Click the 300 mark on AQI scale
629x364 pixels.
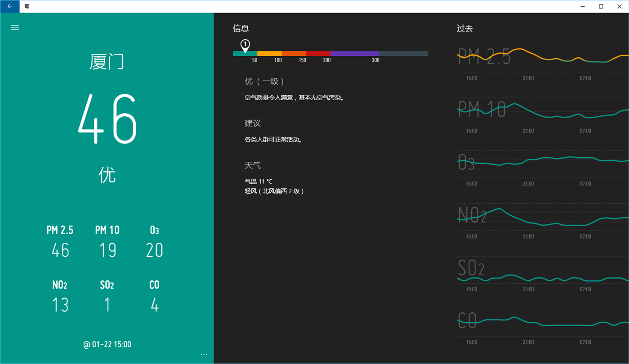click(x=375, y=60)
